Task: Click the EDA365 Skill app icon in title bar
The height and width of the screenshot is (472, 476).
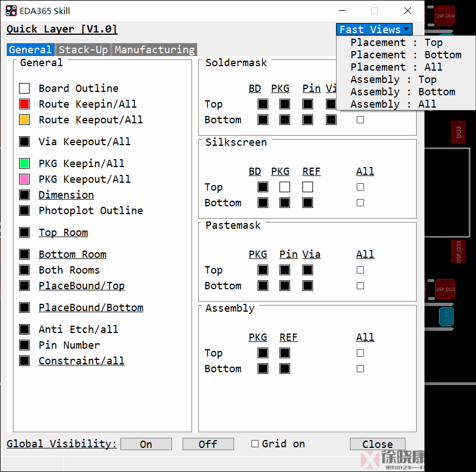Action: (x=11, y=11)
